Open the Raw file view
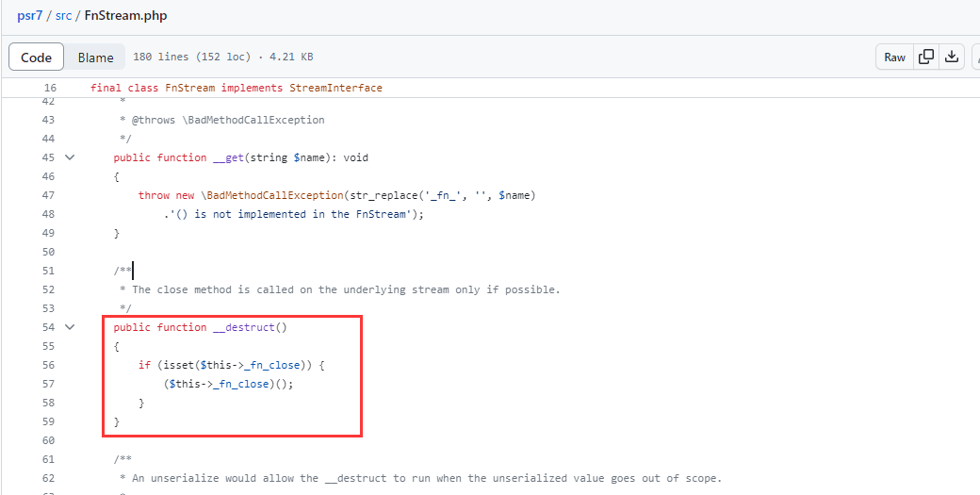Image resolution: width=980 pixels, height=495 pixels. [x=894, y=57]
